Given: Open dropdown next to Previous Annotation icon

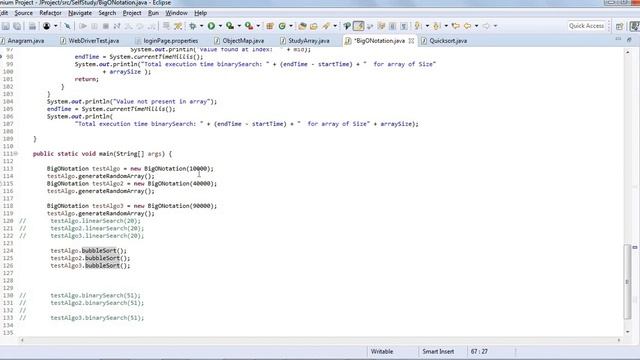Looking at the screenshot, I should tap(446, 26).
